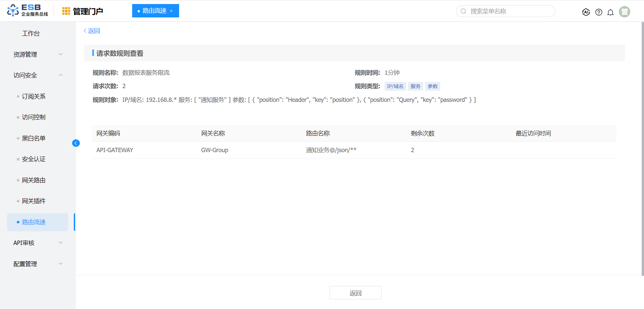Select 订阅关系 in the sidebar

[34, 96]
